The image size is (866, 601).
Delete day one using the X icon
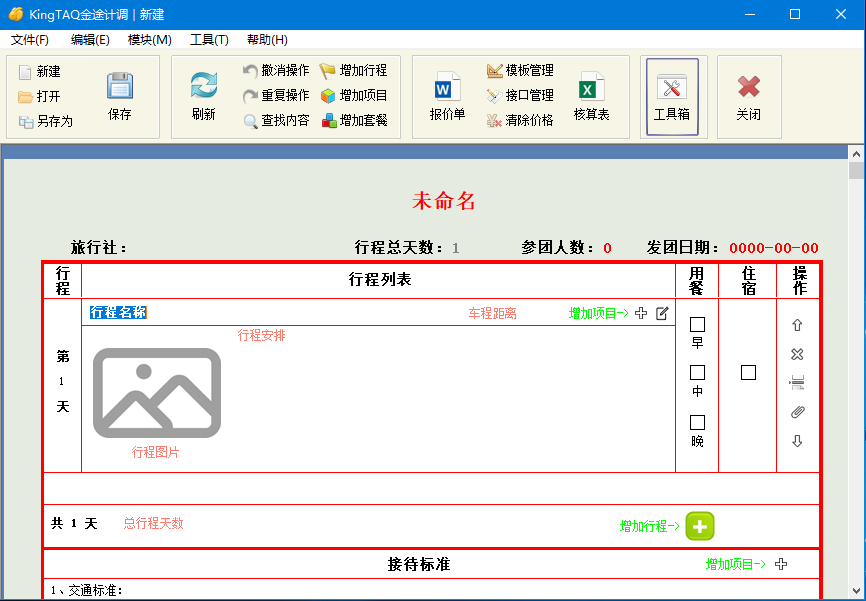797,354
